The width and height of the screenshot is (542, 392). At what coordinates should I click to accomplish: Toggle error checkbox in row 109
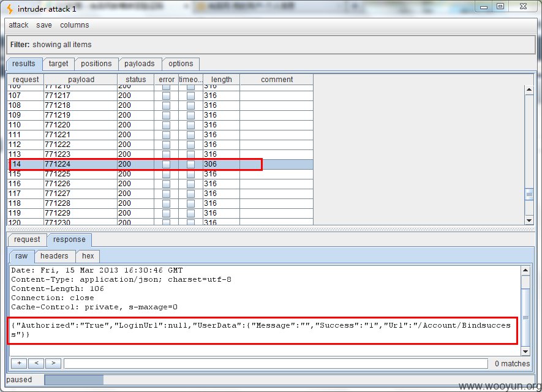click(x=166, y=115)
